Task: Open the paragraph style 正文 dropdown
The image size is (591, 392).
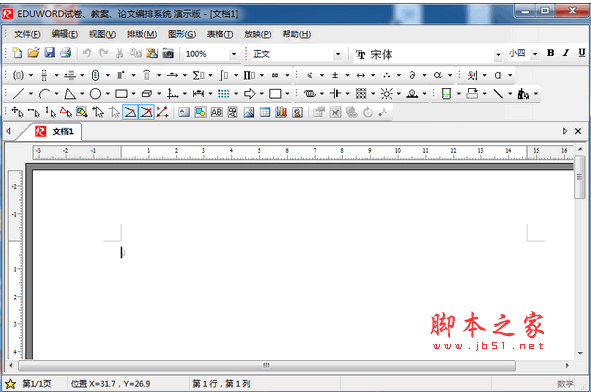Action: [337, 54]
